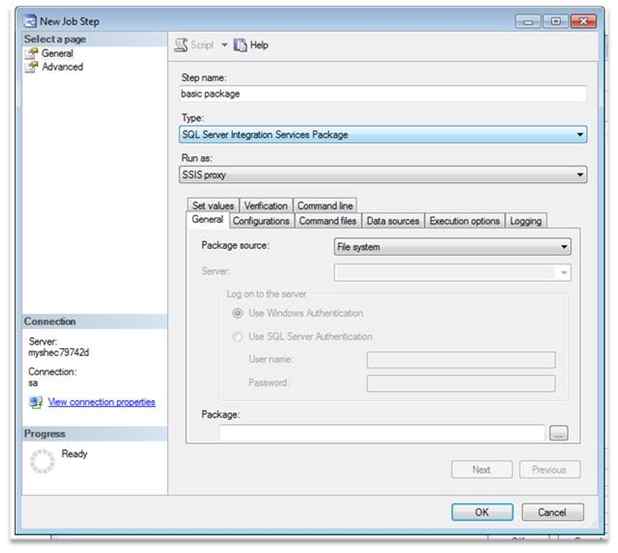Open the Package source dropdown
Screen dimensions: 618x553
452,247
